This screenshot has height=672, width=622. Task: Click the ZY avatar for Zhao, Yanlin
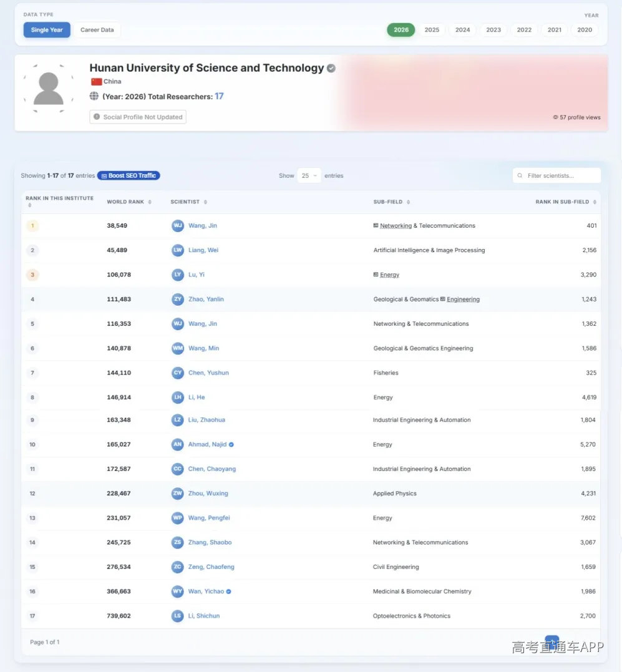(x=178, y=299)
